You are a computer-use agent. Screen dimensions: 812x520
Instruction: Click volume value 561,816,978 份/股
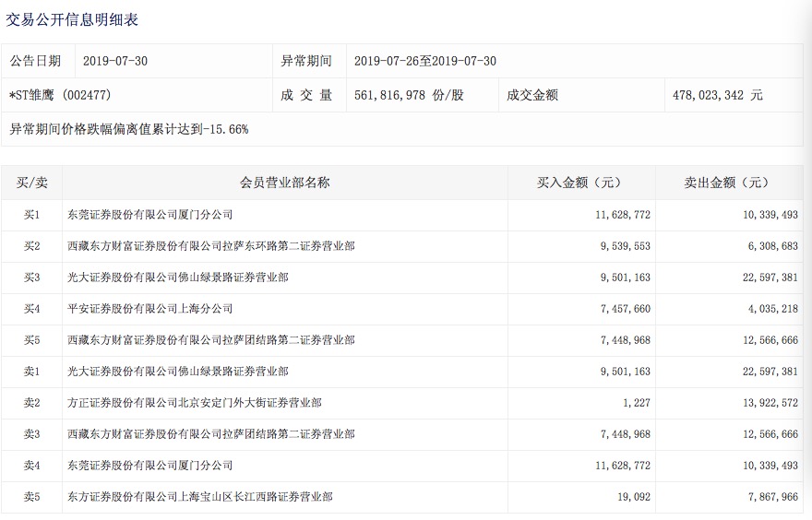tap(409, 95)
